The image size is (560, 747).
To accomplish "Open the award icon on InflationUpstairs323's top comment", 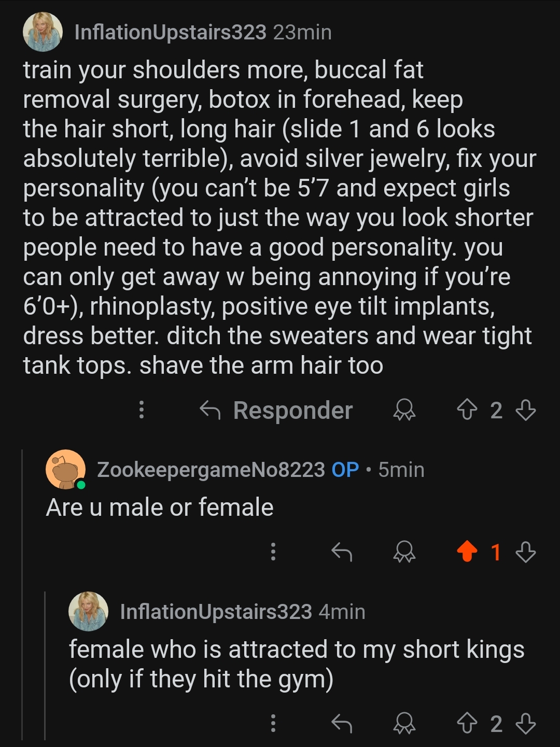I will (405, 411).
